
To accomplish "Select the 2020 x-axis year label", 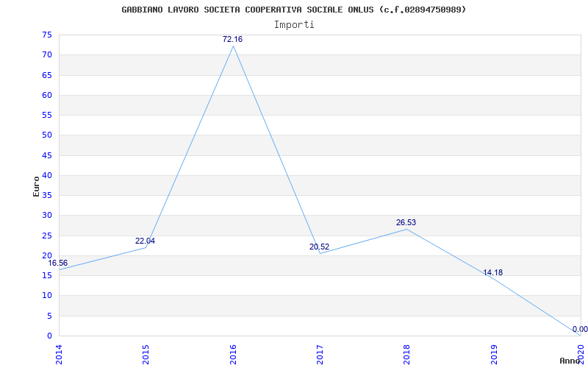I will point(581,354).
